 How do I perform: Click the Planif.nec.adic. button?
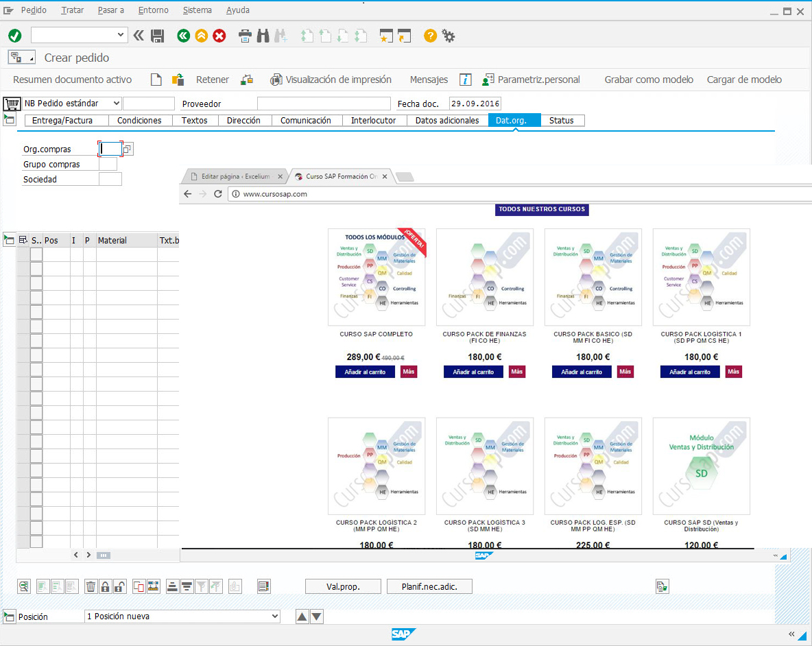coord(429,586)
